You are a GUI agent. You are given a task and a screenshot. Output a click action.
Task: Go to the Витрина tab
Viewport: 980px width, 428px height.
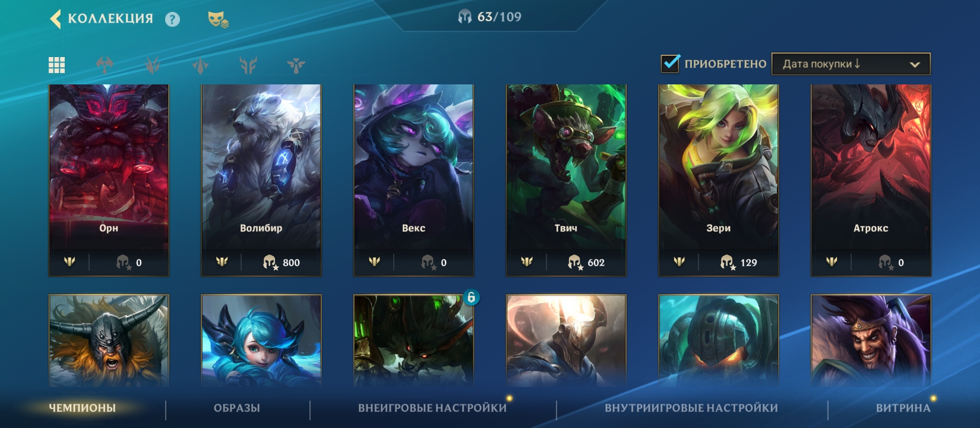coord(903,408)
